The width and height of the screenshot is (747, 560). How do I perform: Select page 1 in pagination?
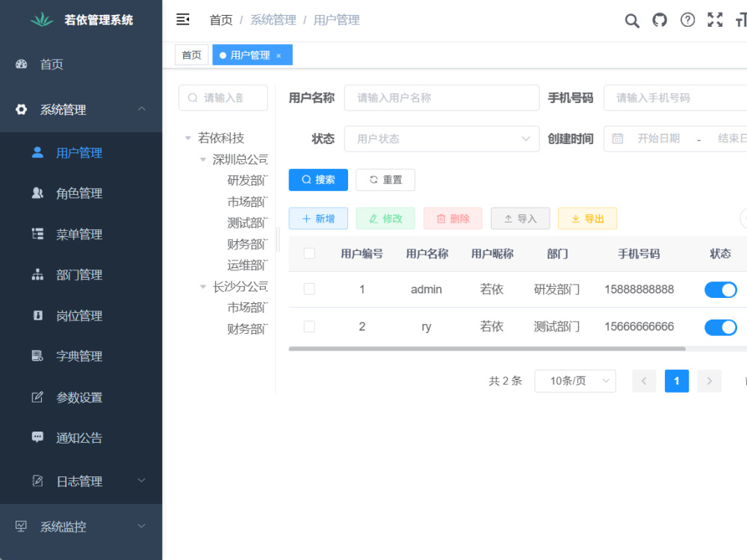click(677, 381)
